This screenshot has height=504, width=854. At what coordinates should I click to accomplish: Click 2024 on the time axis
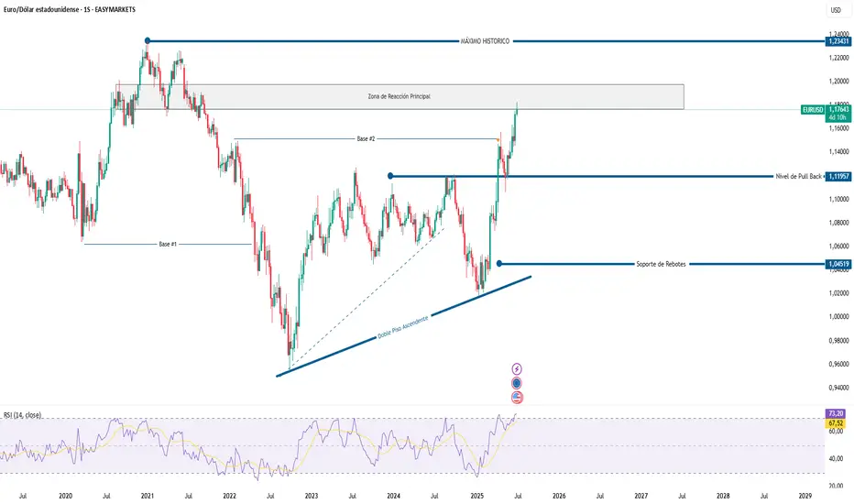coord(393,496)
